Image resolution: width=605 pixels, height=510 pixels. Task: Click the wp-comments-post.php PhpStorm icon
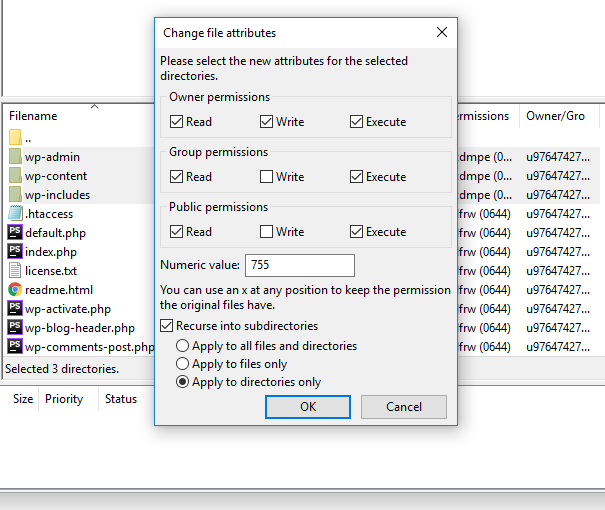click(x=15, y=346)
